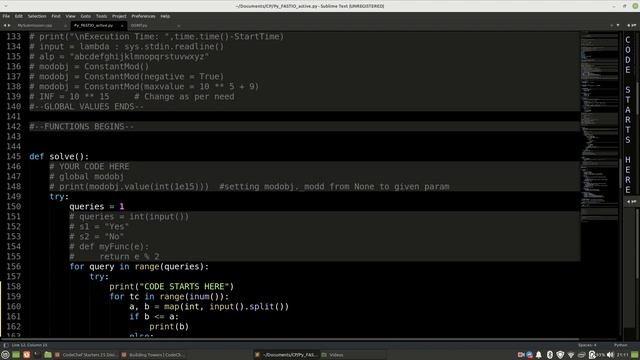Click line number 158 in gutter
Viewport: 640px width, 360px height.
(13, 287)
